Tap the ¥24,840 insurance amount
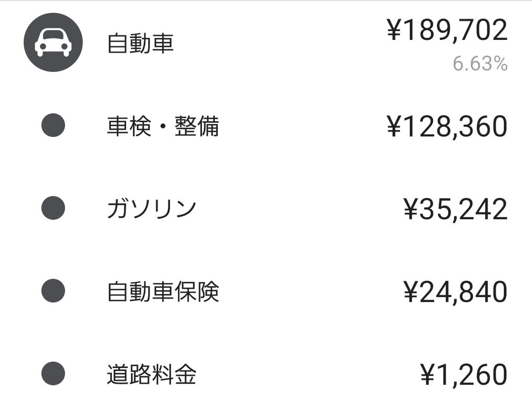Screen dimensions: 532x403 (x=455, y=292)
